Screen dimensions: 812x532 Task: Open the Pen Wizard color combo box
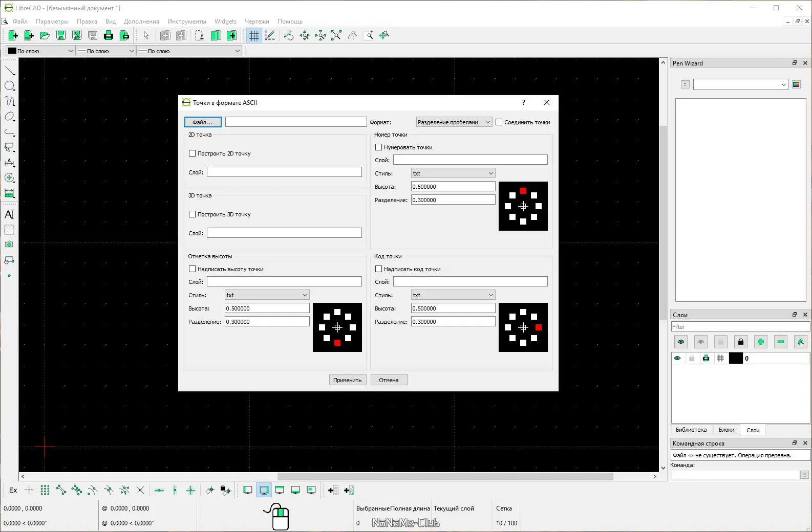pos(740,84)
